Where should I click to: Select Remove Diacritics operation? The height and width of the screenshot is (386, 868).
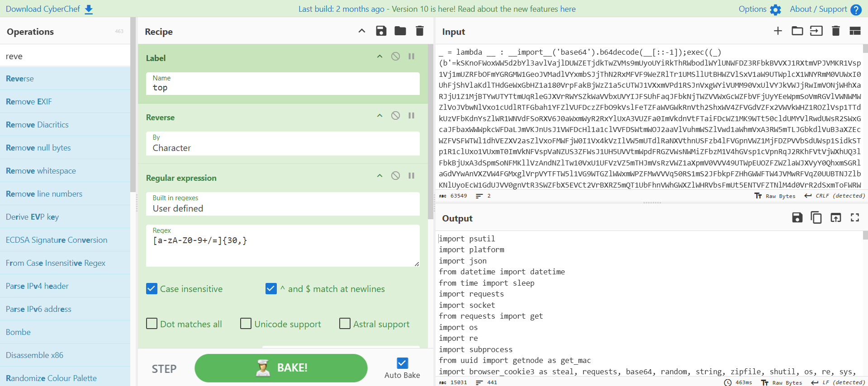[x=65, y=124]
